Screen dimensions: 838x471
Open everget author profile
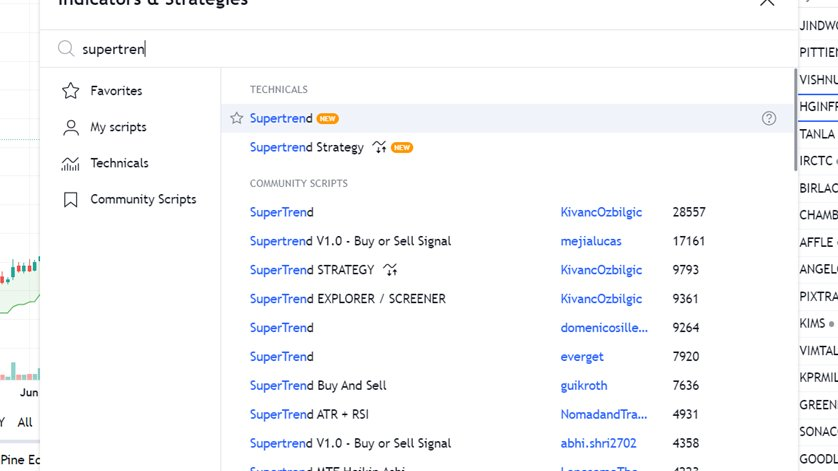pos(582,357)
